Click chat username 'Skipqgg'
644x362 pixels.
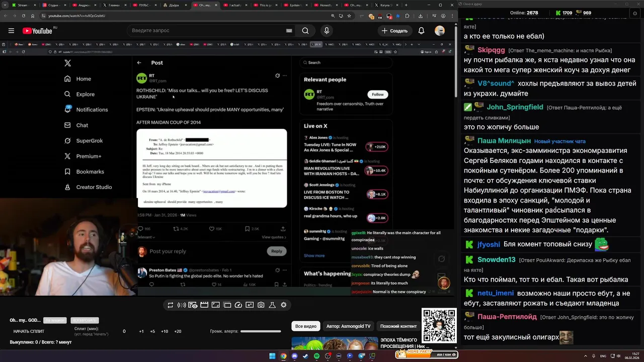pyautogui.click(x=492, y=50)
